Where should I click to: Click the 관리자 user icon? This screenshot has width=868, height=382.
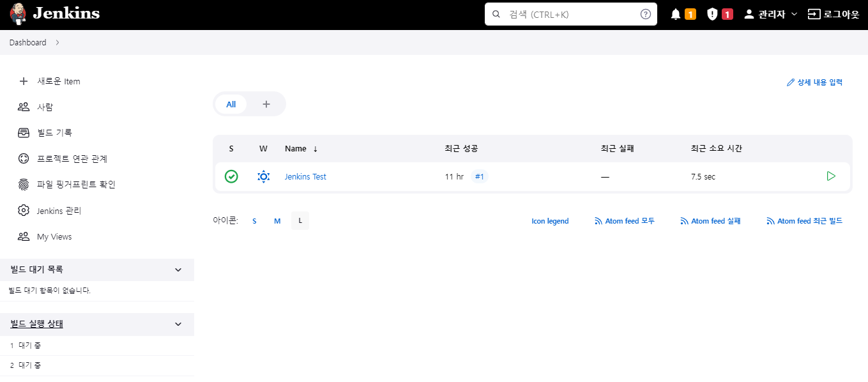pyautogui.click(x=749, y=14)
